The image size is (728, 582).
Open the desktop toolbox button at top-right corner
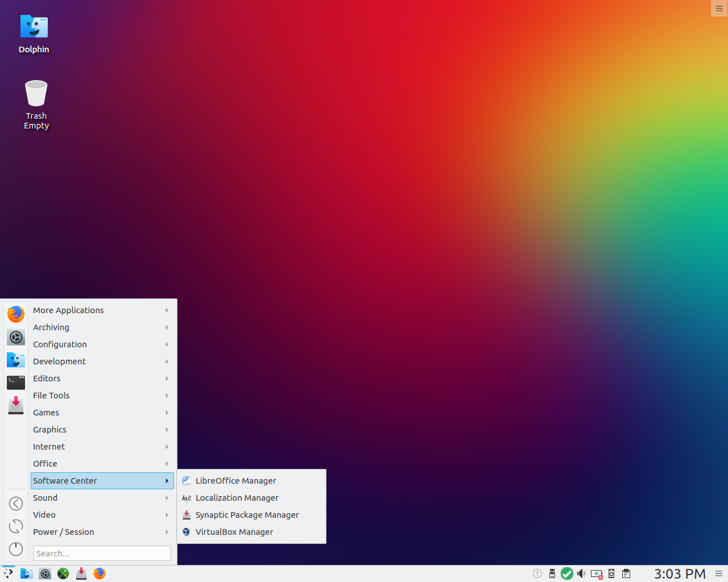719,9
